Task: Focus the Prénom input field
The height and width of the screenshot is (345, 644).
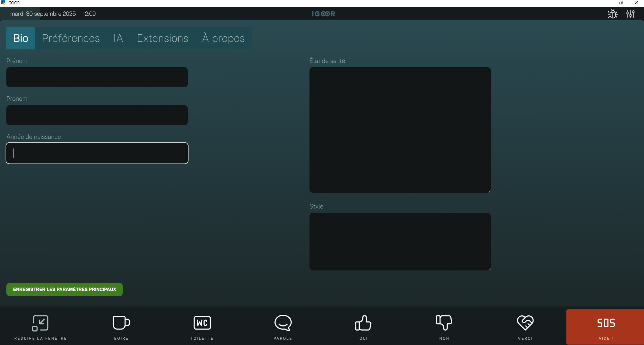Action: pyautogui.click(x=97, y=77)
